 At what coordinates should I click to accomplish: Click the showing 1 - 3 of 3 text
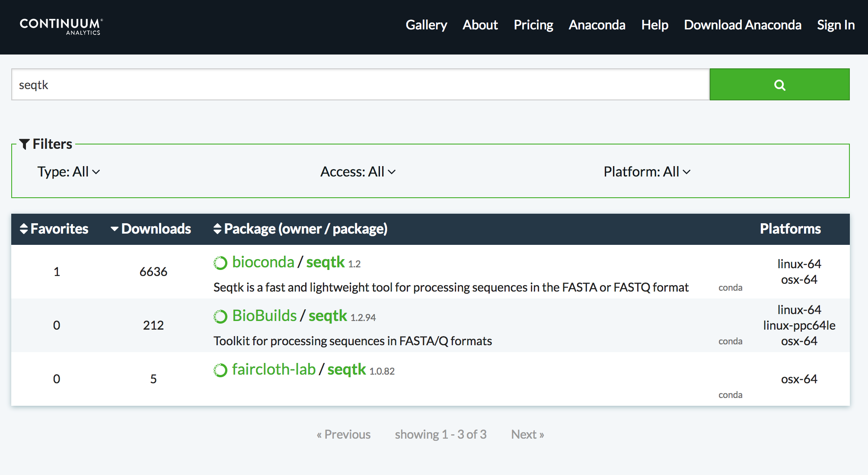(x=440, y=434)
